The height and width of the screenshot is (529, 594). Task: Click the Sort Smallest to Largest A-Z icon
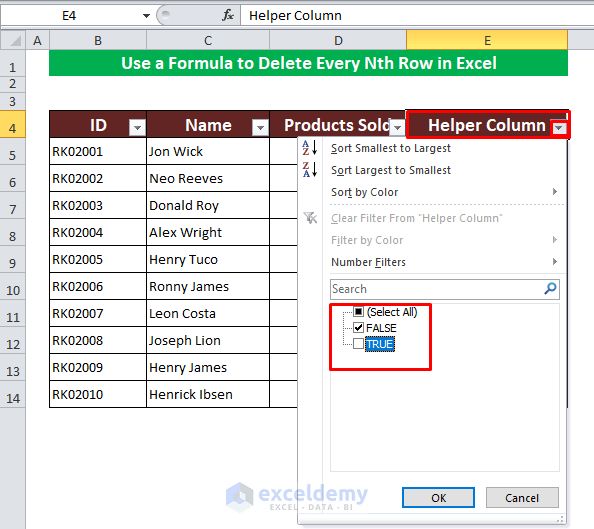click(x=310, y=148)
